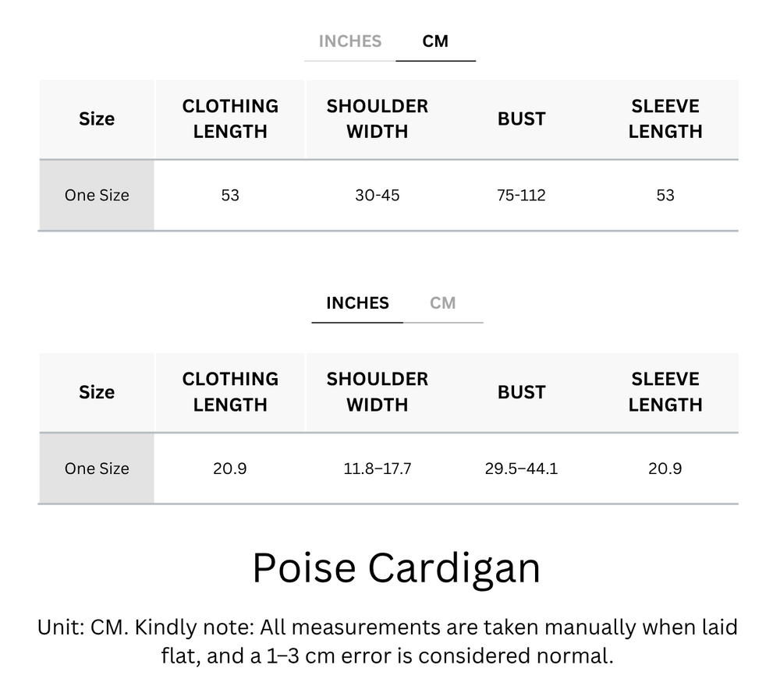This screenshot has width=780, height=700.
Task: Click the Size column header in top table
Action: coord(96,118)
